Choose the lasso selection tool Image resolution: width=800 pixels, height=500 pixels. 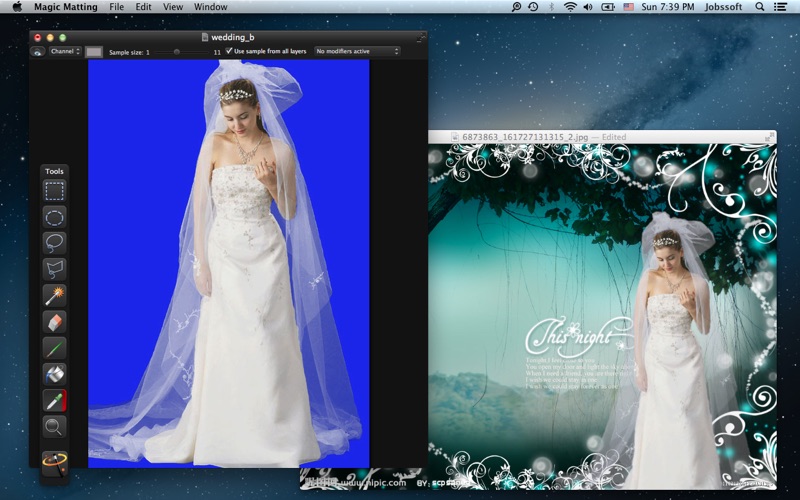coord(54,243)
